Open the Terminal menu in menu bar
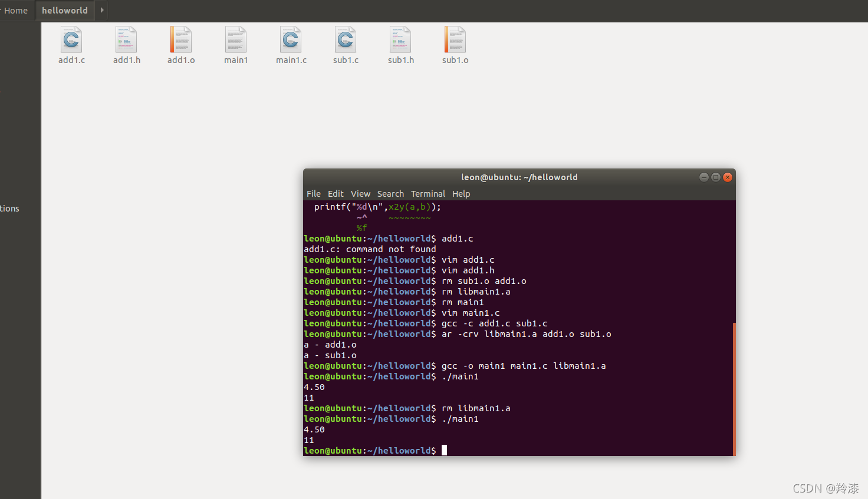The width and height of the screenshot is (868, 499). (x=428, y=194)
